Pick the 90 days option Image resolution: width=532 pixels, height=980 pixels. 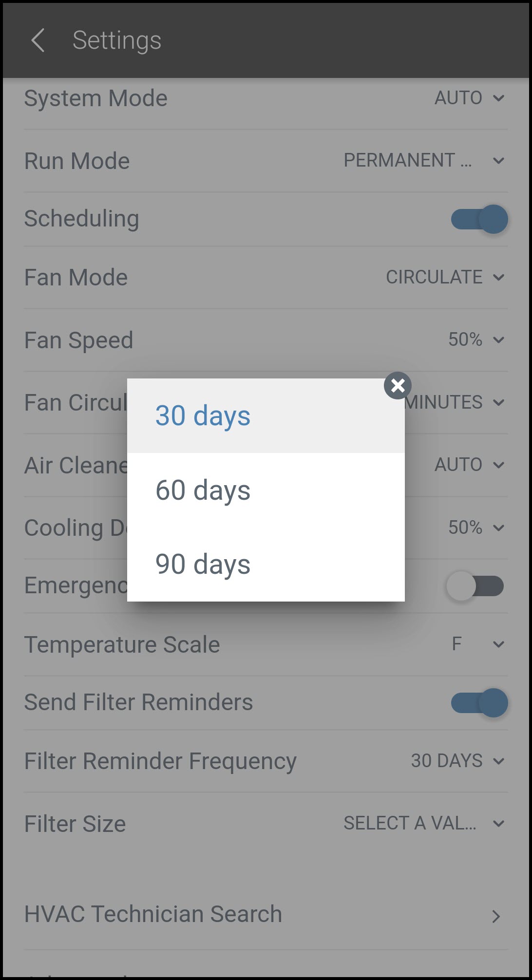[x=266, y=564]
